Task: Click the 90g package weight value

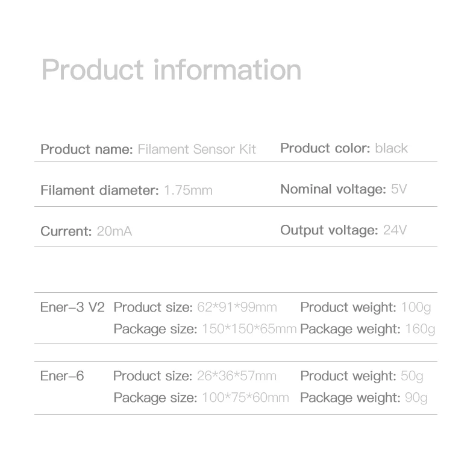Action: coord(416,398)
